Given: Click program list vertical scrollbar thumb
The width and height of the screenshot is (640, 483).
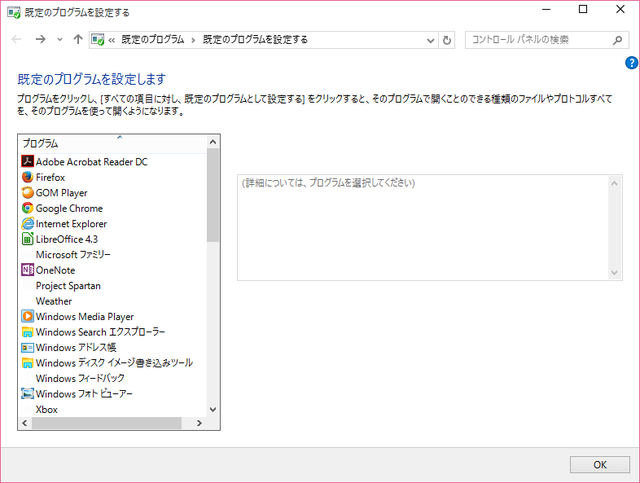Looking at the screenshot, I should pyautogui.click(x=213, y=195).
